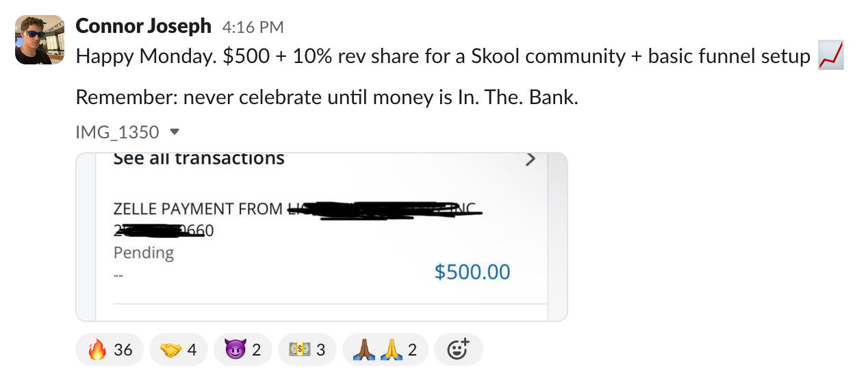The image size is (868, 385).
Task: Click the $500.00 amount in the screenshot
Action: (472, 272)
